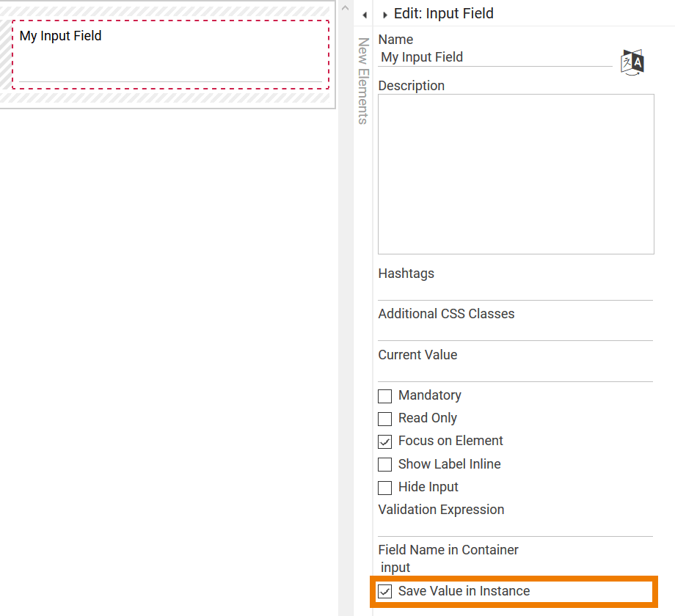This screenshot has height=616, width=675.
Task: Focus the Description text area
Action: [x=516, y=174]
